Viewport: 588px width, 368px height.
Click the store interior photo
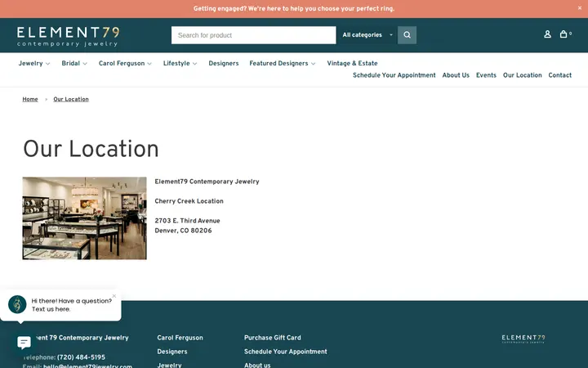(84, 218)
